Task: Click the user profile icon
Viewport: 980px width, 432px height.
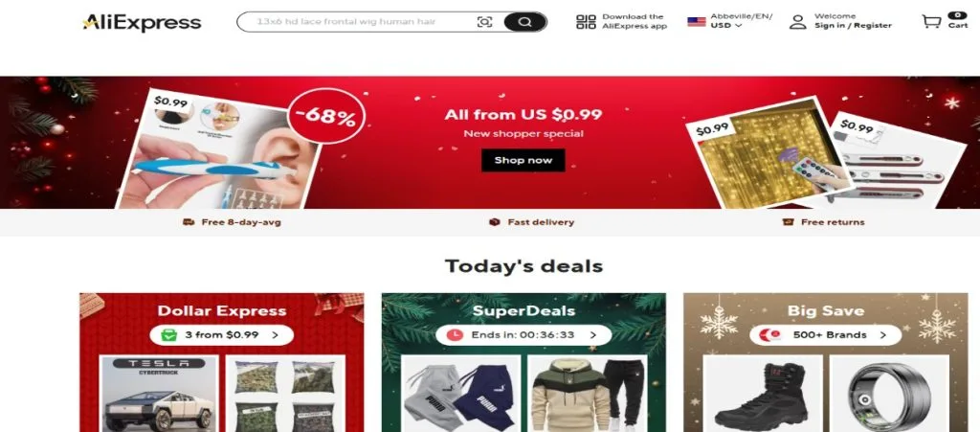Action: pos(797,22)
